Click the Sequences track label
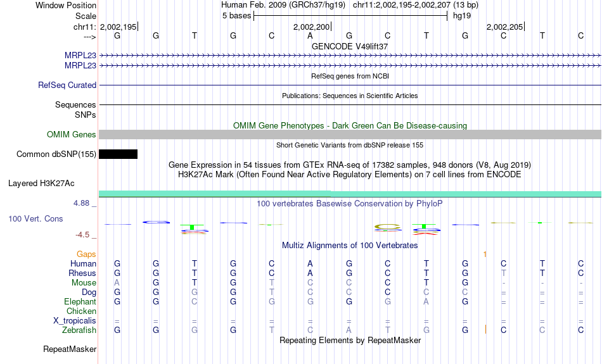Viewport: 602px width, 364px height. point(75,104)
